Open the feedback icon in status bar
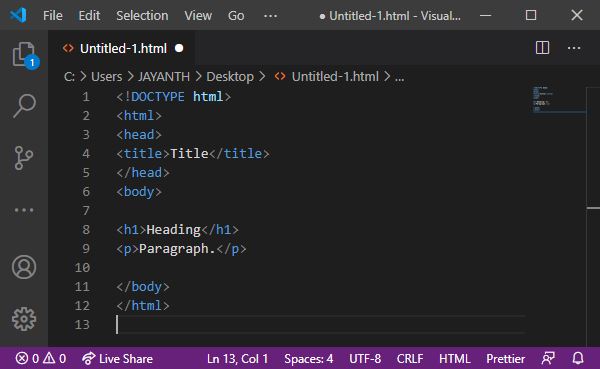This screenshot has height=369, width=600. [x=548, y=359]
